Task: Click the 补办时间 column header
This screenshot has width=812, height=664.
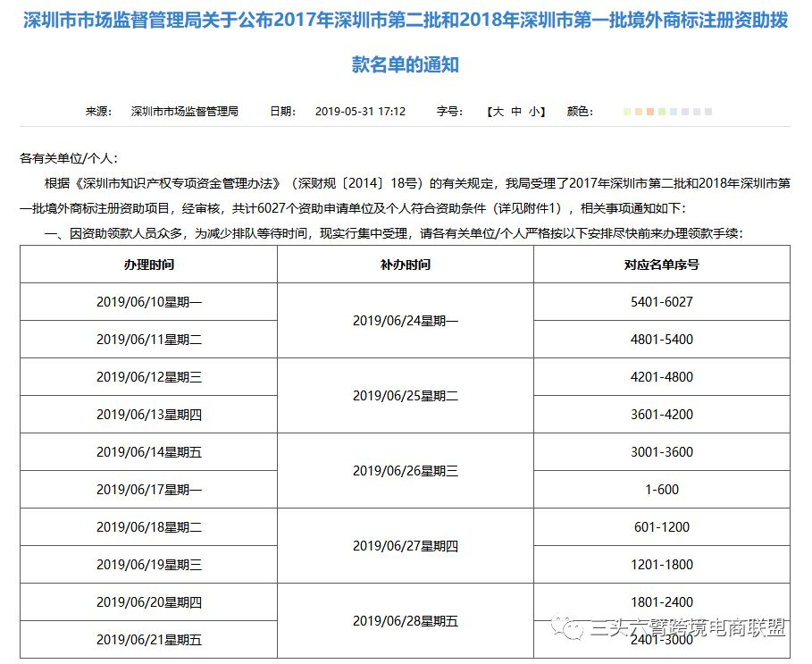Action: click(405, 265)
